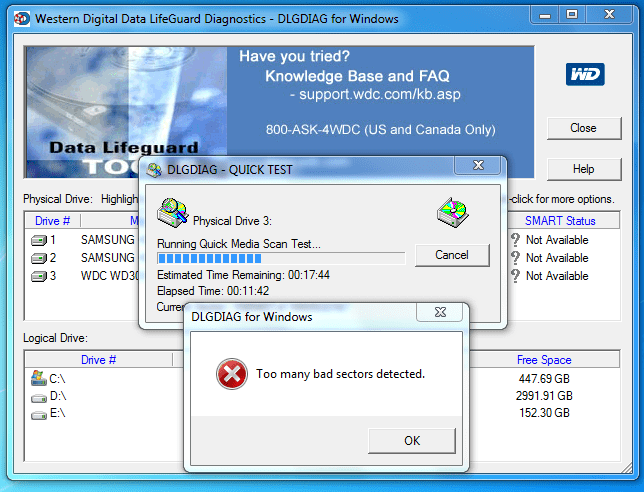The height and width of the screenshot is (492, 644).
Task: Click the D:\ logical drive icon
Action: [x=39, y=398]
